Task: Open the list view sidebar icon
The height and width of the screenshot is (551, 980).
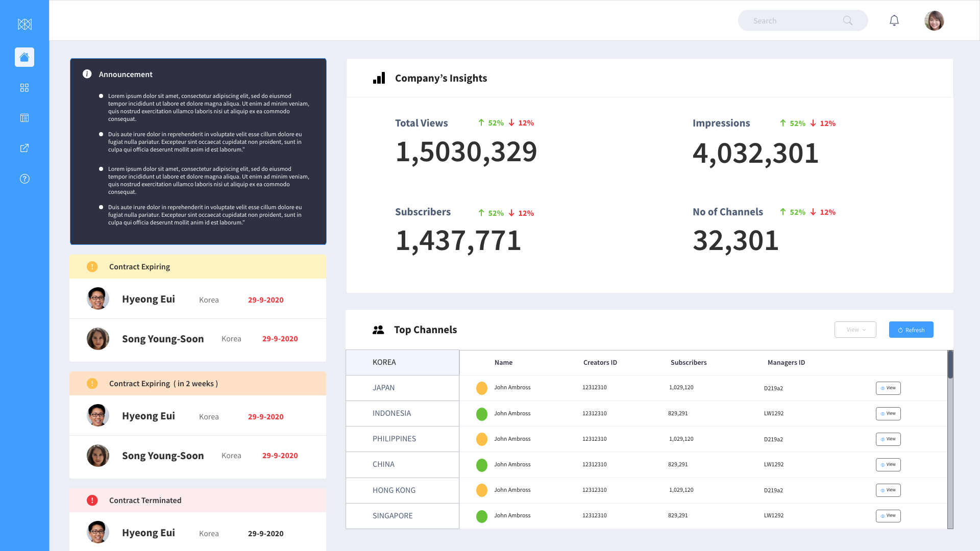Action: tap(24, 118)
